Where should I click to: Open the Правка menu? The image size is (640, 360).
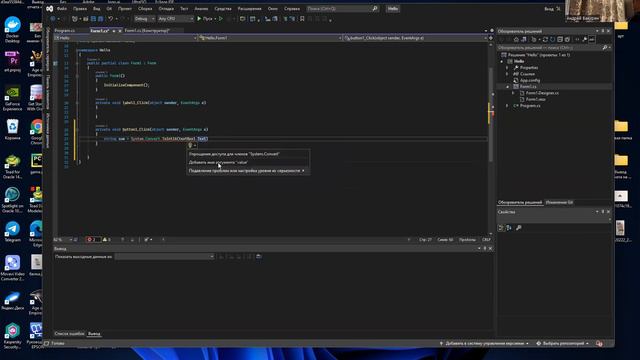point(80,9)
